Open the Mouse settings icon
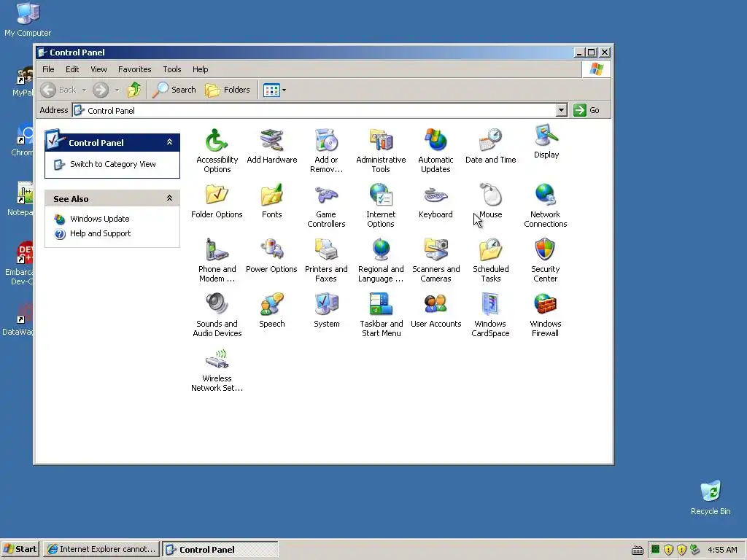The image size is (747, 560). pos(491,201)
